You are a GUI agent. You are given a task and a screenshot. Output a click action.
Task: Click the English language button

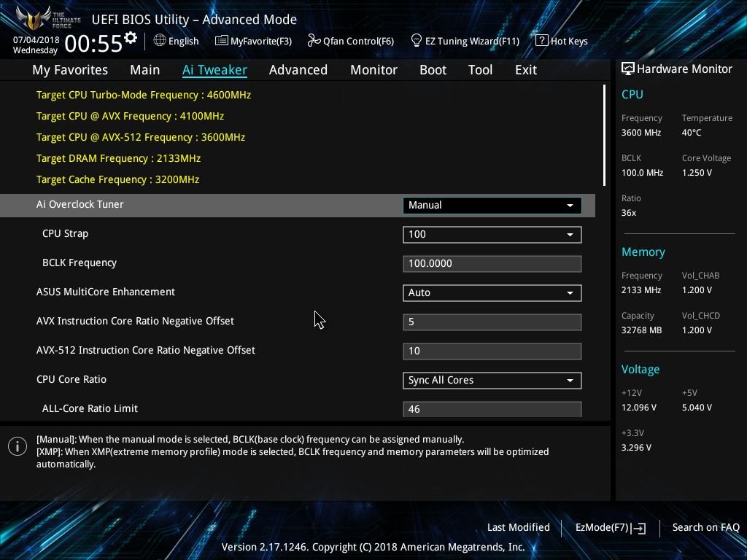(183, 41)
